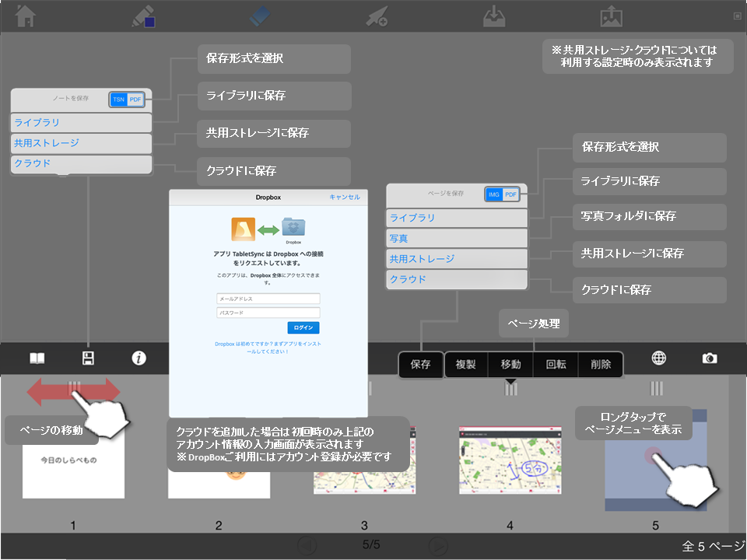
Task: Select 写真 in page save menu
Action: pos(457,238)
